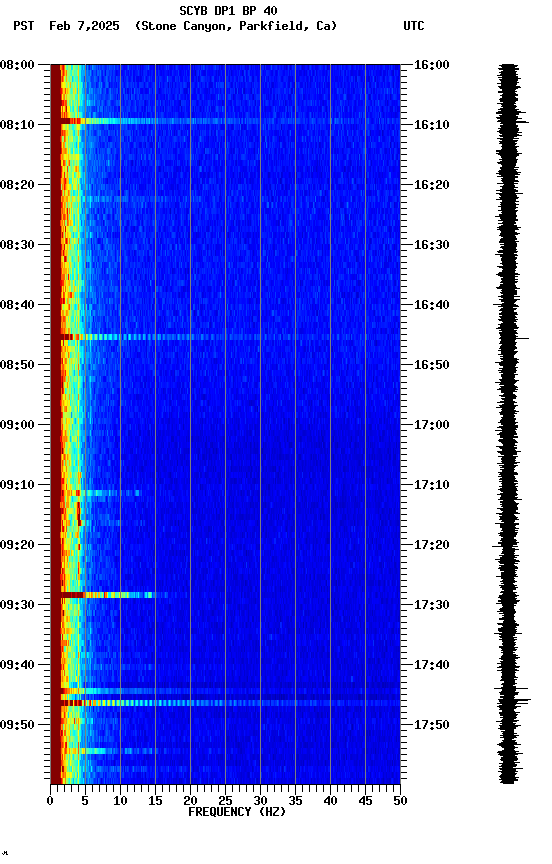Click the 20 Hz frequency axis label
Viewport: 552px width, 864px height.
pyautogui.click(x=190, y=801)
